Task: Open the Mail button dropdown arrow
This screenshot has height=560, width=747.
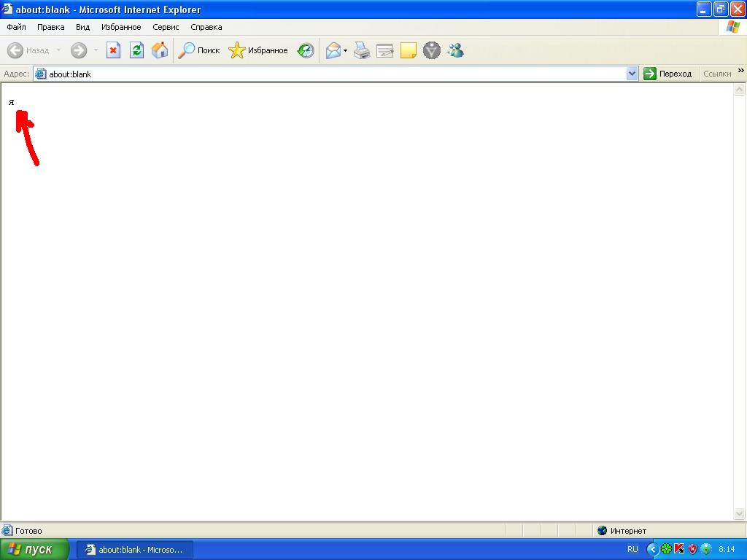Action: tap(346, 50)
